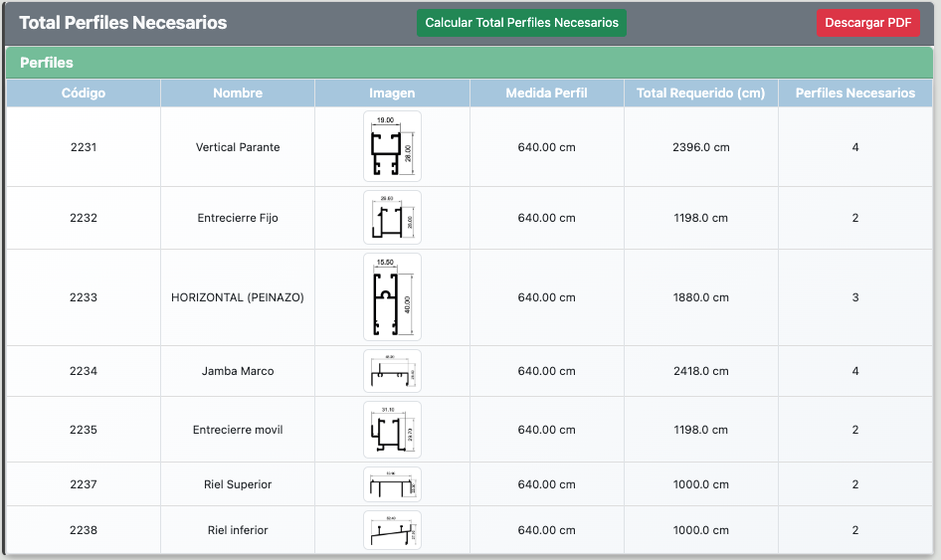Click the Código column header
Viewport: 941px width, 560px height.
click(84, 93)
